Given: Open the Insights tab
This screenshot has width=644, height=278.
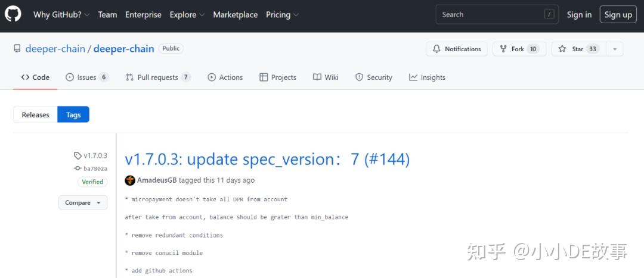Looking at the screenshot, I should tap(427, 77).
